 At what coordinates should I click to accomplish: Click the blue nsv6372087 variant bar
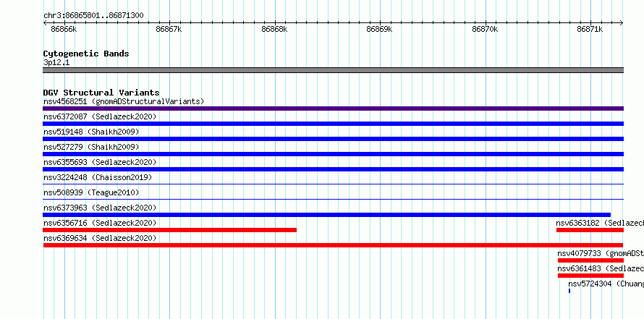[333, 124]
